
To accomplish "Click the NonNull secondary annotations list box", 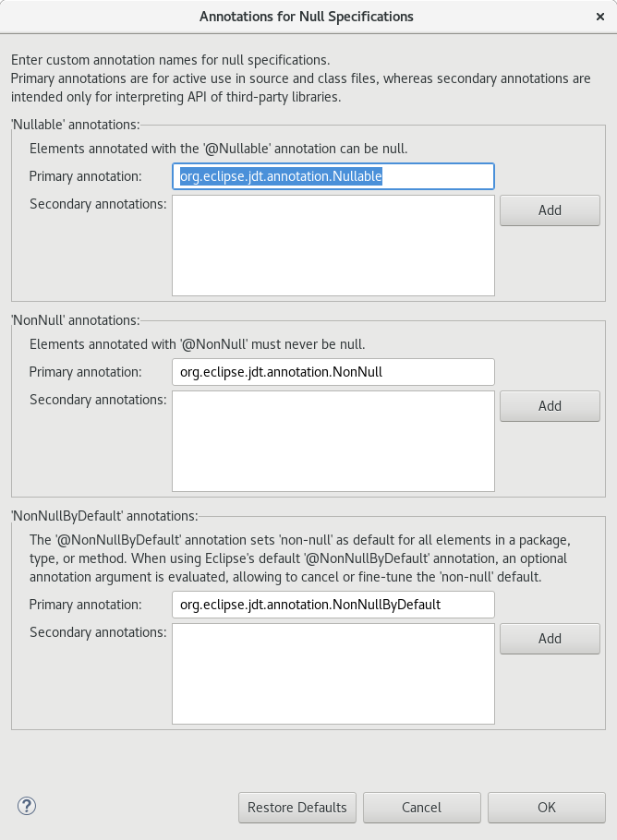I will [333, 440].
